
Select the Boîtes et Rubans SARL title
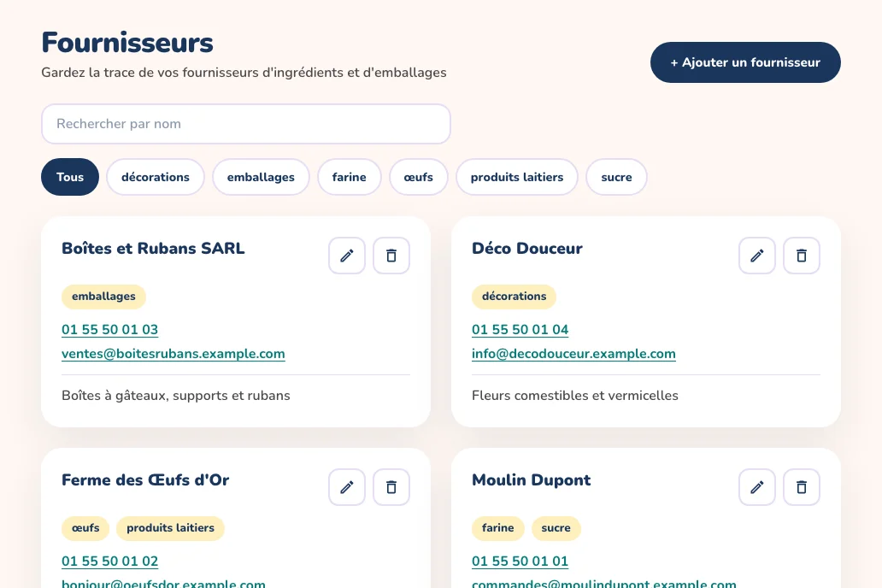pyautogui.click(x=153, y=249)
